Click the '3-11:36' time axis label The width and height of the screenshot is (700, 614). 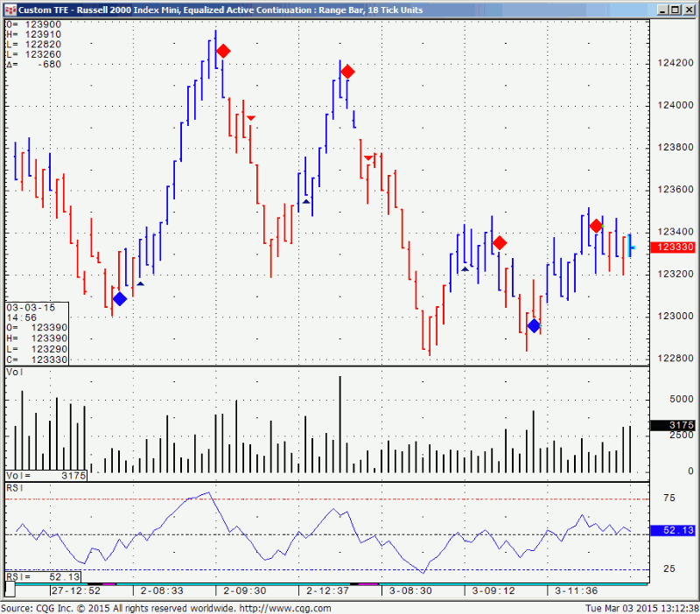(x=577, y=590)
